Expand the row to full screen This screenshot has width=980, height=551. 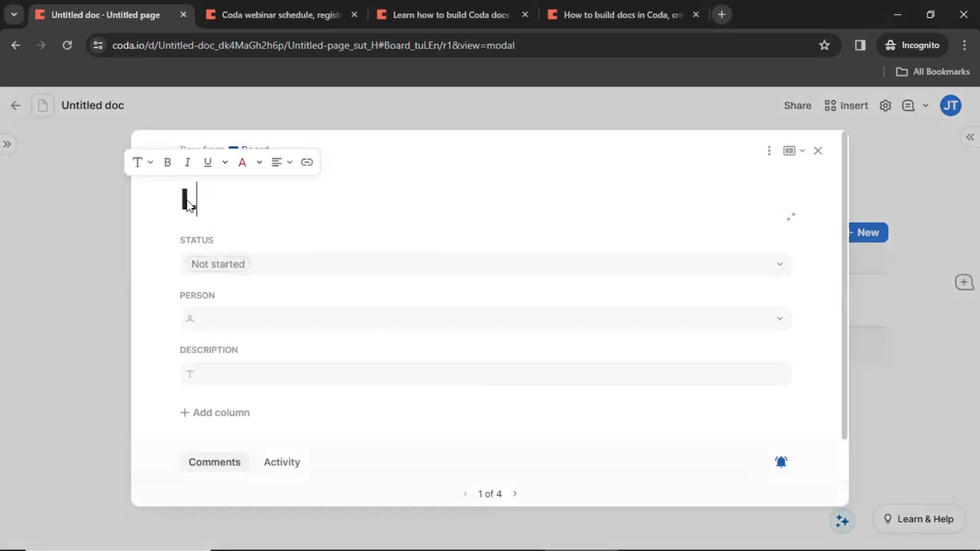[792, 217]
